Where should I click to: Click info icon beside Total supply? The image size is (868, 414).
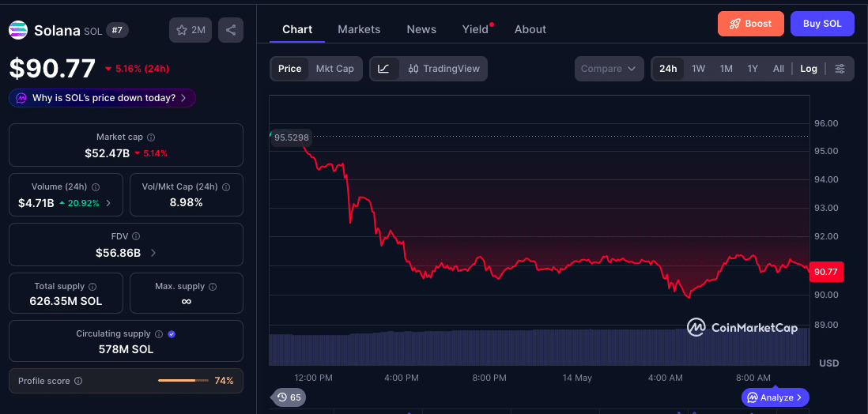coord(92,287)
